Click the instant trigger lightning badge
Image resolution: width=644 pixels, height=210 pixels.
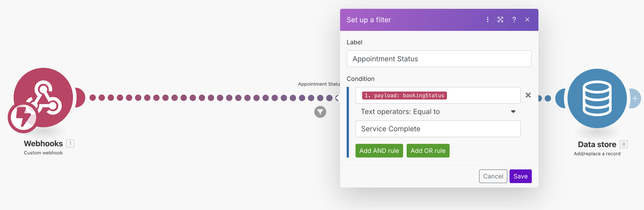22,118
